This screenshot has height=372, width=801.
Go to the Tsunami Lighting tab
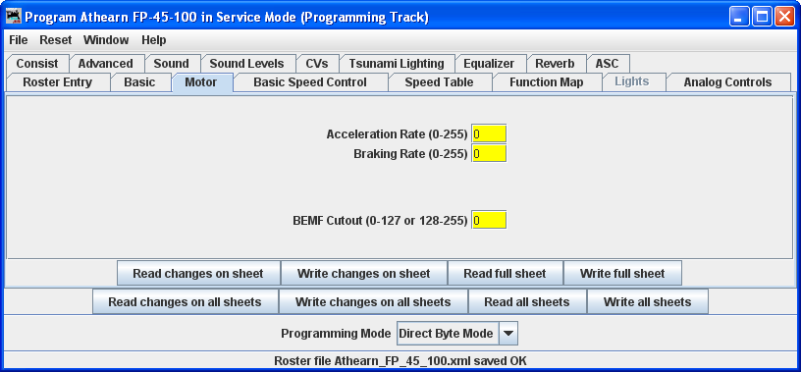[x=396, y=64]
